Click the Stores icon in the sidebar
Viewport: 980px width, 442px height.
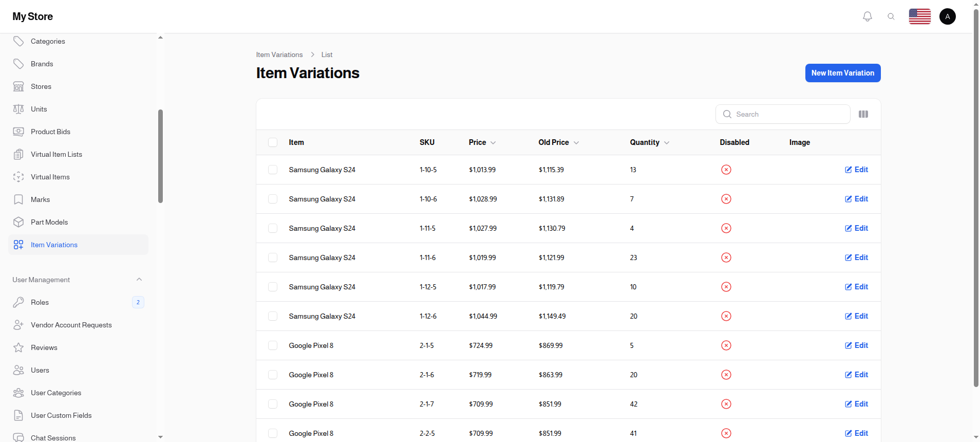(18, 86)
